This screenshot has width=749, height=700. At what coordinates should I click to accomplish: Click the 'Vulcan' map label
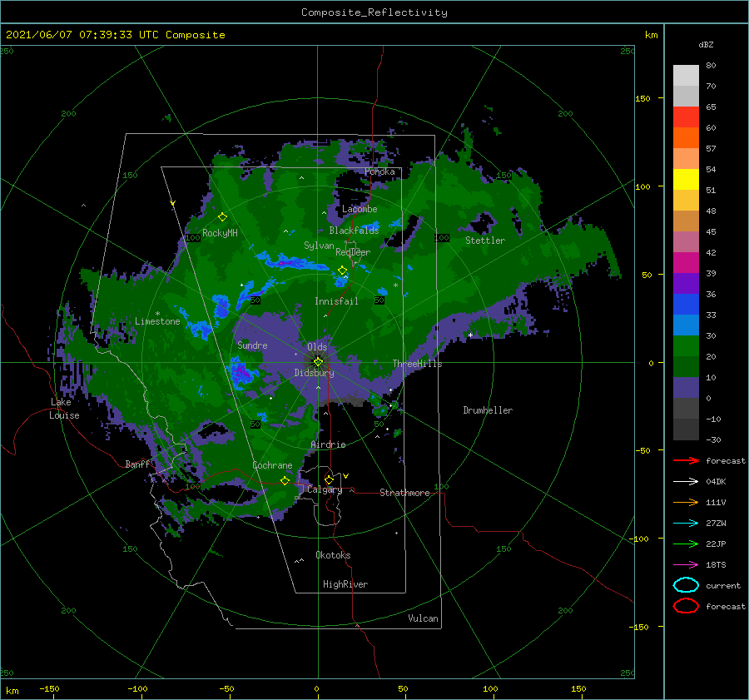[423, 618]
